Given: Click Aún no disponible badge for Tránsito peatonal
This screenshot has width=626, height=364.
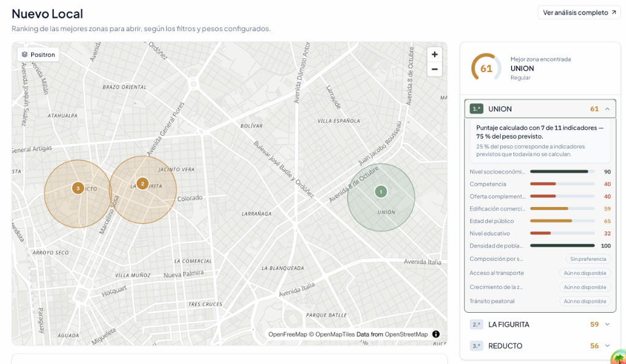Looking at the screenshot, I should pyautogui.click(x=585, y=302).
